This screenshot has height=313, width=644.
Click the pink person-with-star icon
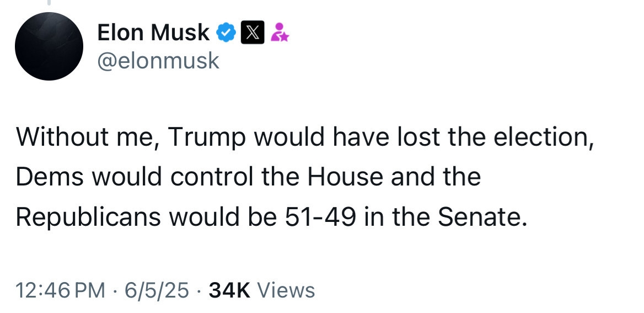(280, 33)
